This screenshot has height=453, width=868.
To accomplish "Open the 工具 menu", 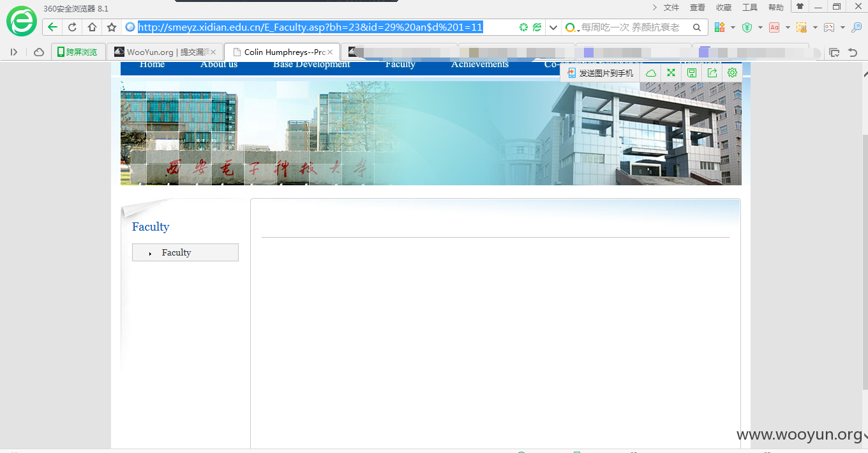I will pyautogui.click(x=750, y=8).
